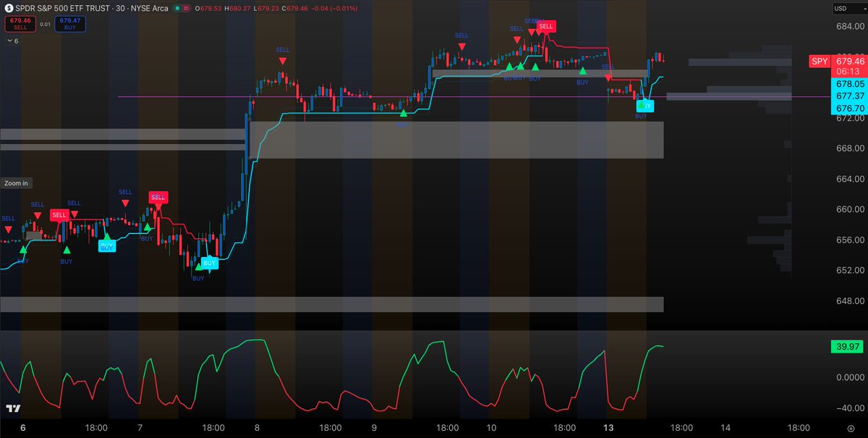The image size is (868, 438).
Task: Click date label 8 on time axis
Action: 257,429
